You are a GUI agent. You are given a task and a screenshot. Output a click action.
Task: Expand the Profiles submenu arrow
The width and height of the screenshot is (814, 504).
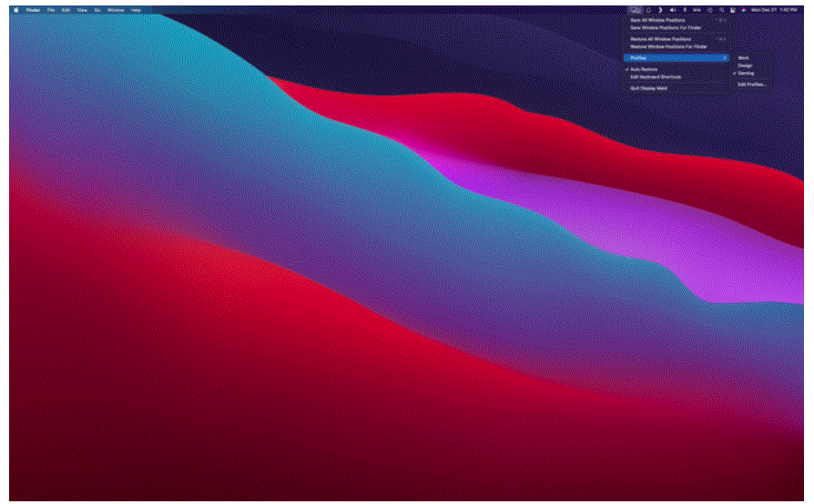[724, 58]
